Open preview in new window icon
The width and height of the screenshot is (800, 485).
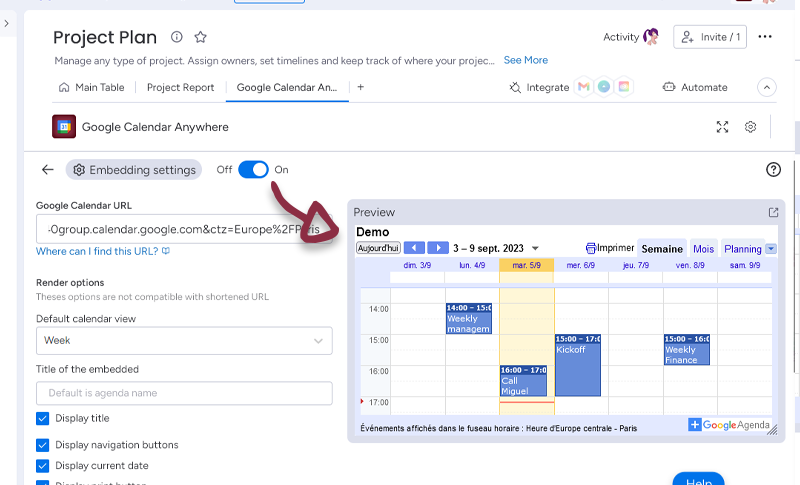point(773,212)
